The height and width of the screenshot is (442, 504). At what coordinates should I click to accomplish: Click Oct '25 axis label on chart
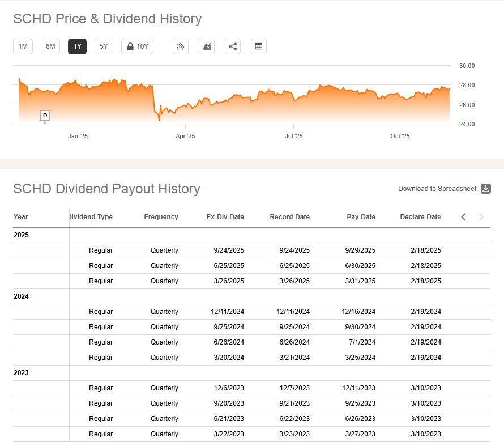(400, 136)
